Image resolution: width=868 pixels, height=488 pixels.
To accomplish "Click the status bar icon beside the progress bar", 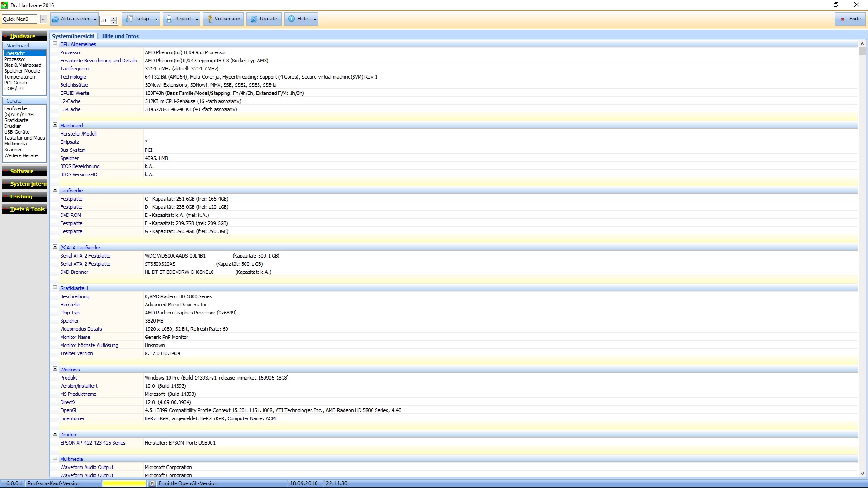I will (x=152, y=483).
